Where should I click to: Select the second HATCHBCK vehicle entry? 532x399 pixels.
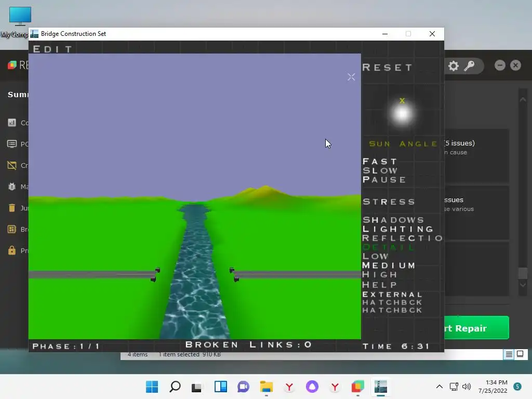392,310
